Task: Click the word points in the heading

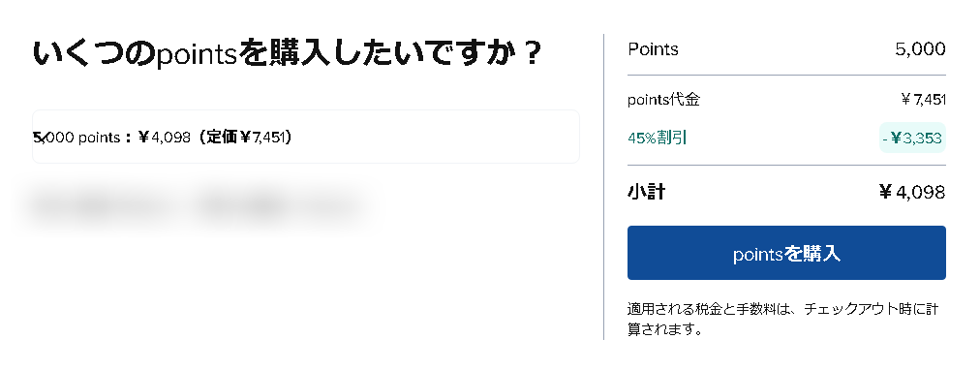Action: click(x=197, y=56)
